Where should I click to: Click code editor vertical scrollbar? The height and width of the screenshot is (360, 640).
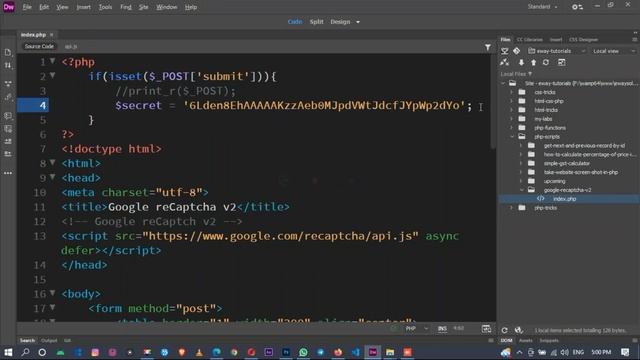click(493, 102)
